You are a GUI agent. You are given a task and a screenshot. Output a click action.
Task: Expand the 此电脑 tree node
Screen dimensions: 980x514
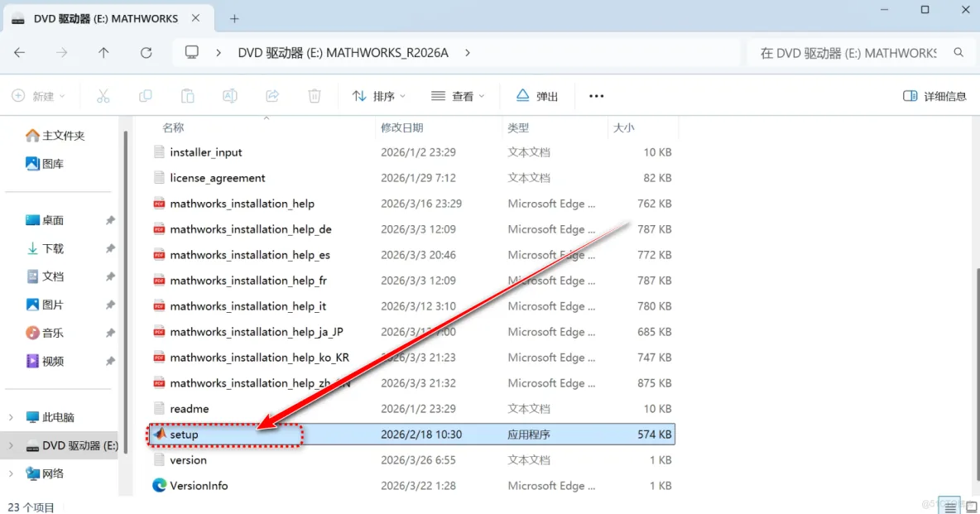click(x=11, y=417)
